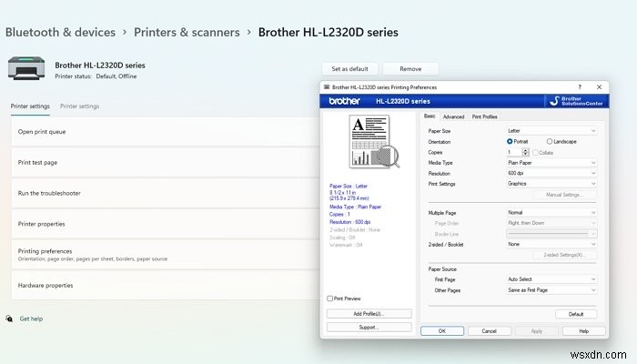Click the Copies number field
637x364 pixels.
coord(514,152)
